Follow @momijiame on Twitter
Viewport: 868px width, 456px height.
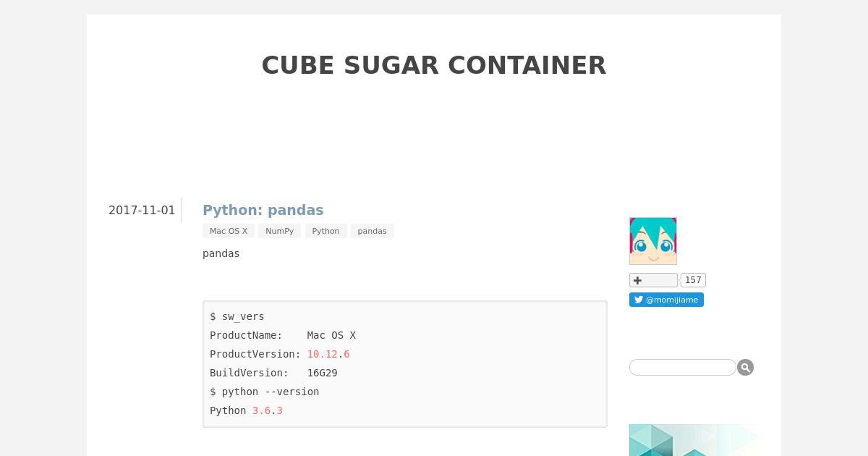(x=666, y=300)
